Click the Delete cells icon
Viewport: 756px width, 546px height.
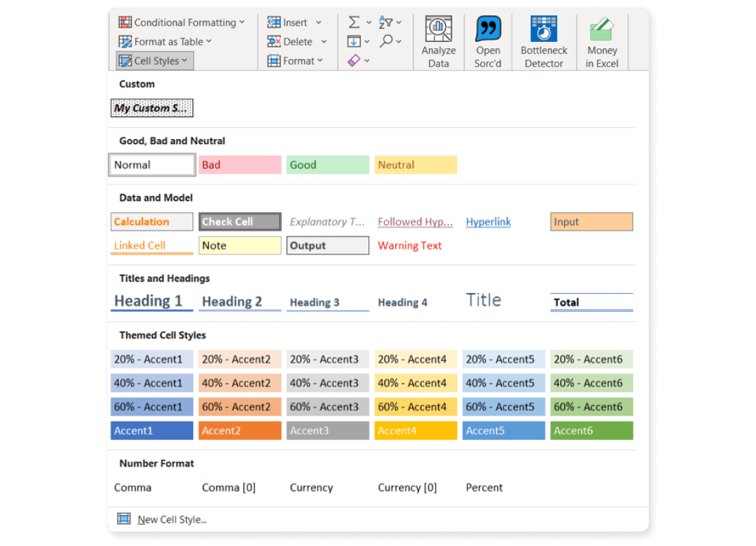pos(274,41)
